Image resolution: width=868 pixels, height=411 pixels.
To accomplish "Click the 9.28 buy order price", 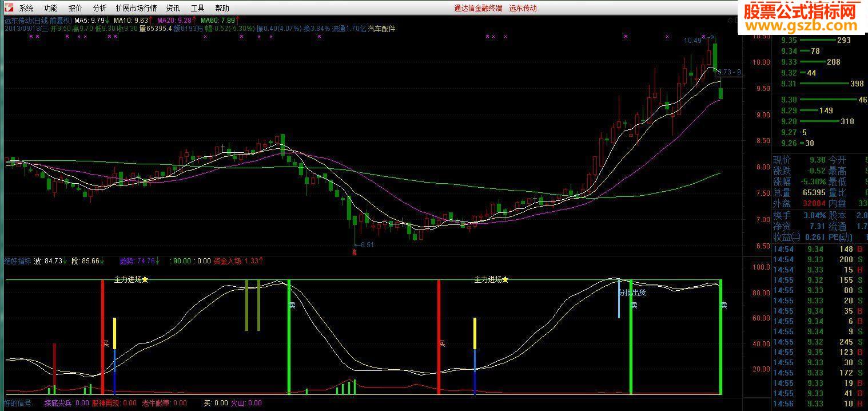I will pos(789,121).
